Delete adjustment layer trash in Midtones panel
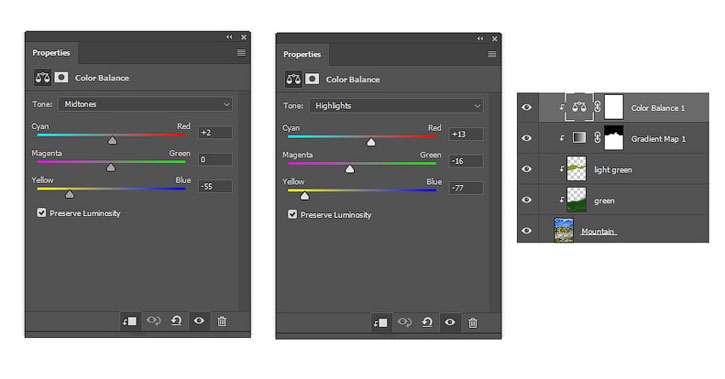The height and width of the screenshot is (379, 725). coord(222,321)
